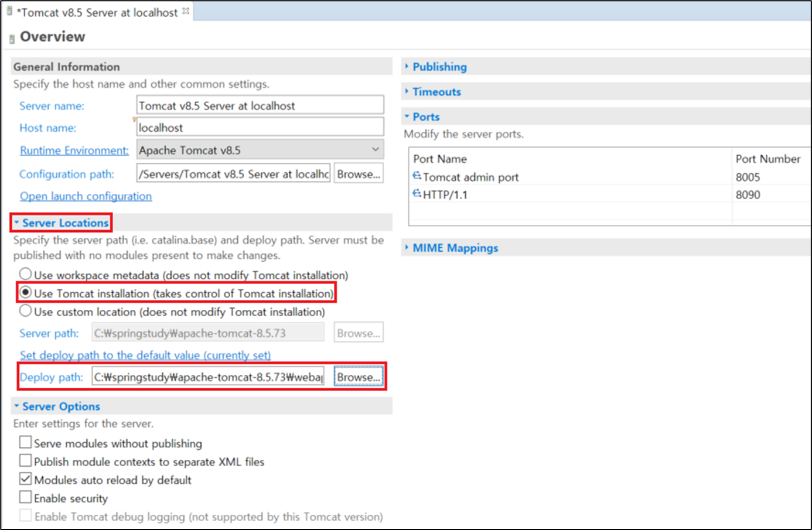Screen dimensions: 812x530
Task: Open the Runtime Environment combo box
Action: pos(260,150)
